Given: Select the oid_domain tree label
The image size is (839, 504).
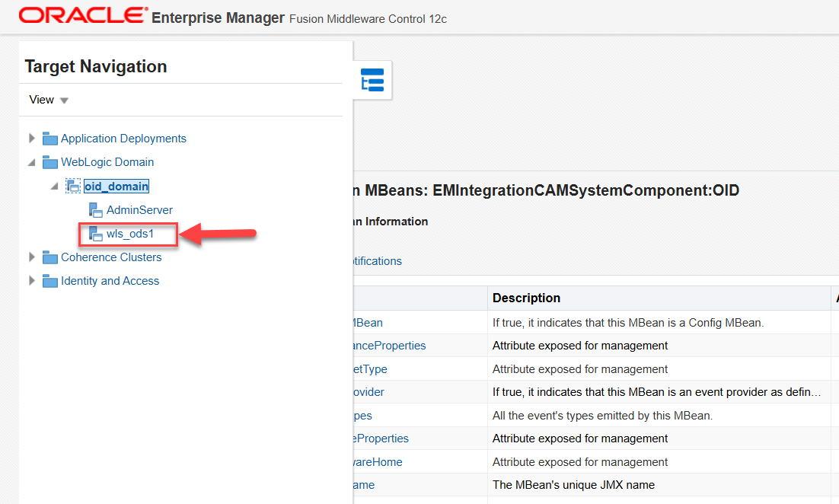Looking at the screenshot, I should (x=116, y=187).
